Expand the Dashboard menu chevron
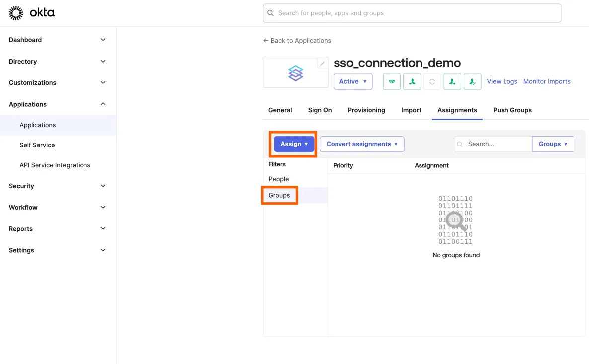 click(103, 40)
